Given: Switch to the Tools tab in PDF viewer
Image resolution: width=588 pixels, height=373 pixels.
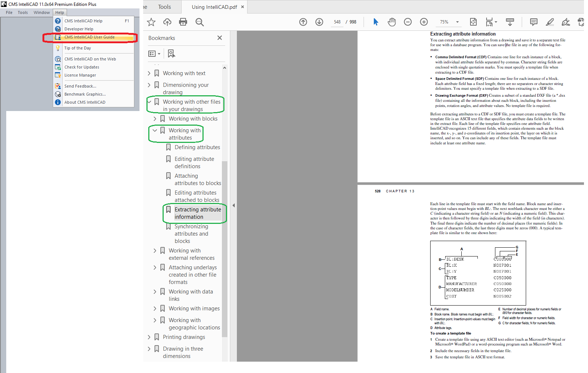Looking at the screenshot, I should [164, 7].
